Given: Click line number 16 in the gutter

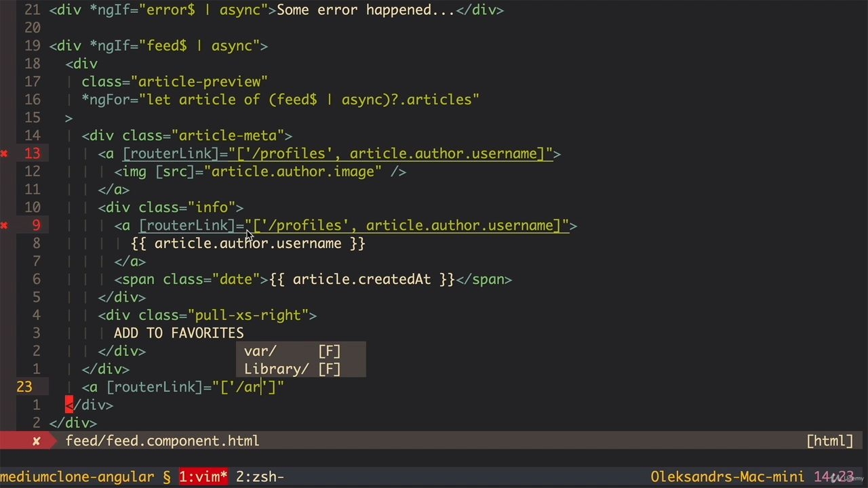Looking at the screenshot, I should point(32,100).
